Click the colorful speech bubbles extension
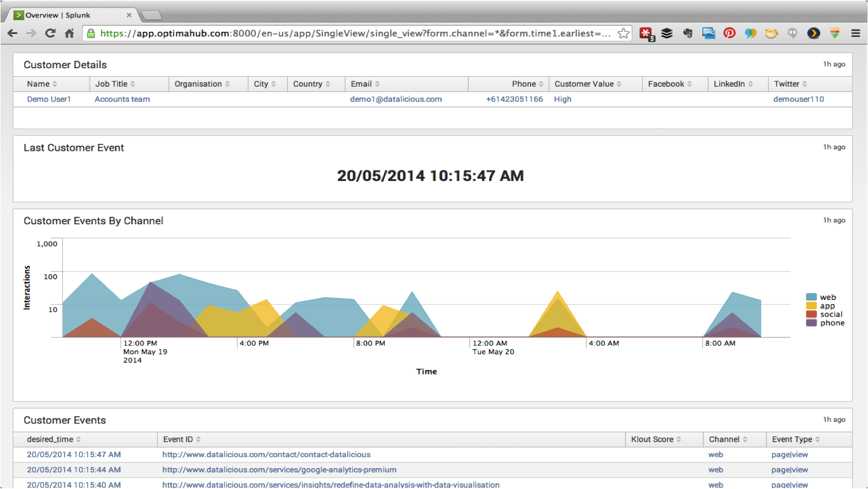 click(750, 34)
